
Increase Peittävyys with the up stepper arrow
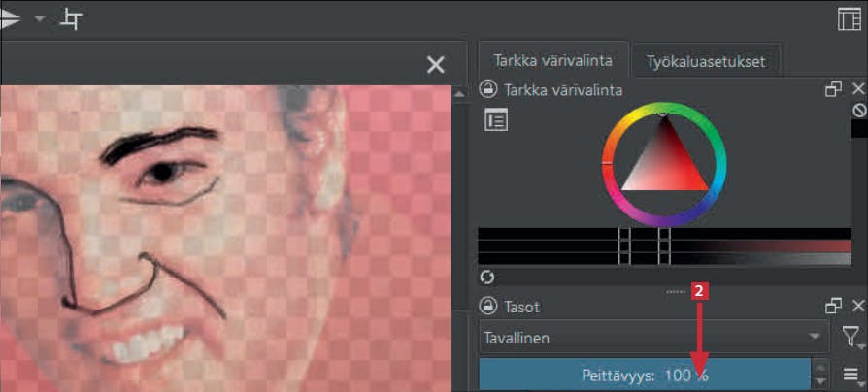coord(821,367)
